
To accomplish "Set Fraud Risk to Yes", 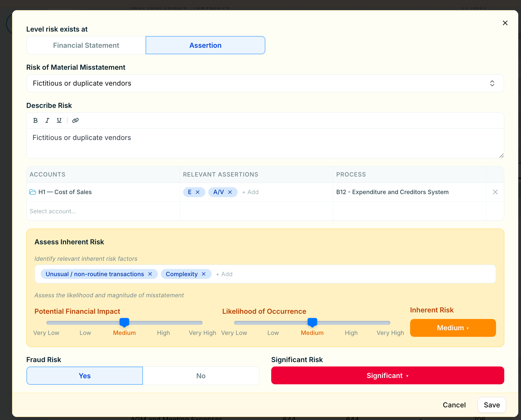I will (85, 376).
